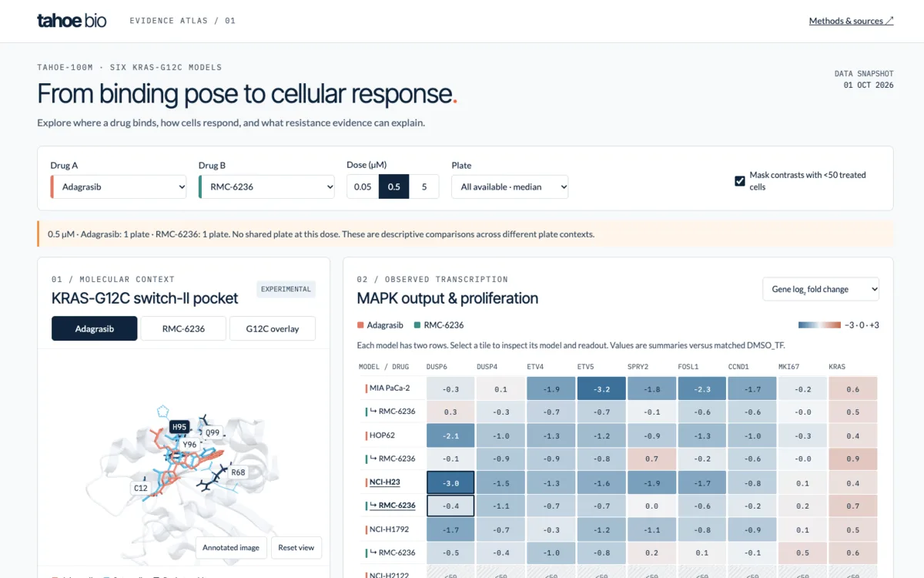Click the Reset view button
Viewport: 924px width, 578px height.
point(296,547)
